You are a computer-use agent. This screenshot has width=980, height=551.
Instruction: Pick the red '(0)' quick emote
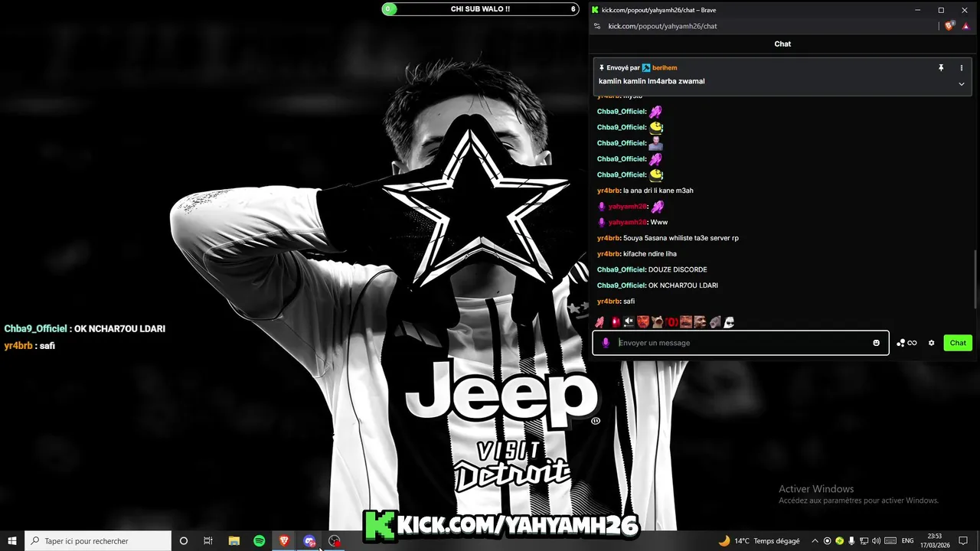tap(671, 322)
